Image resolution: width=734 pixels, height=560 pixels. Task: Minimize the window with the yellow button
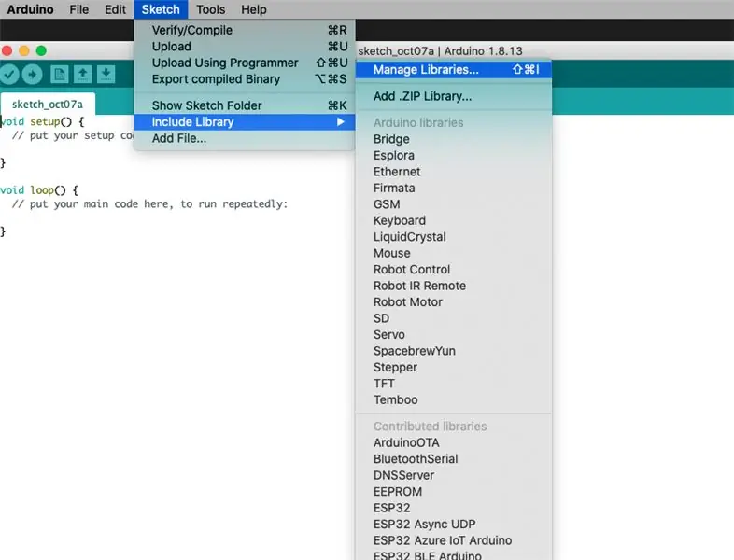coord(24,50)
